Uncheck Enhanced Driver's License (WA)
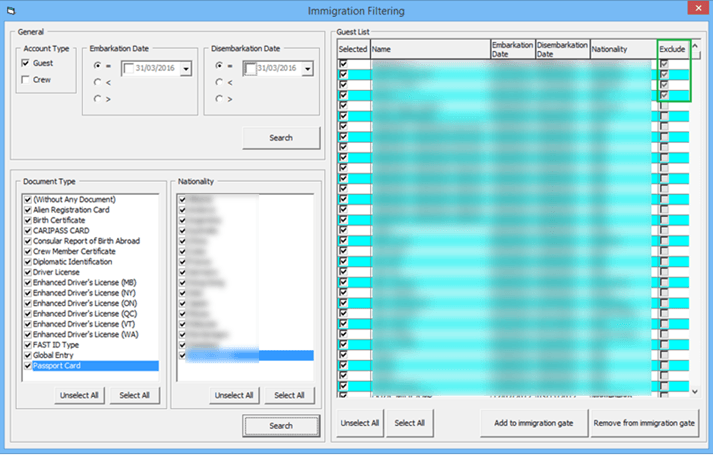The width and height of the screenshot is (713, 455). [x=28, y=335]
